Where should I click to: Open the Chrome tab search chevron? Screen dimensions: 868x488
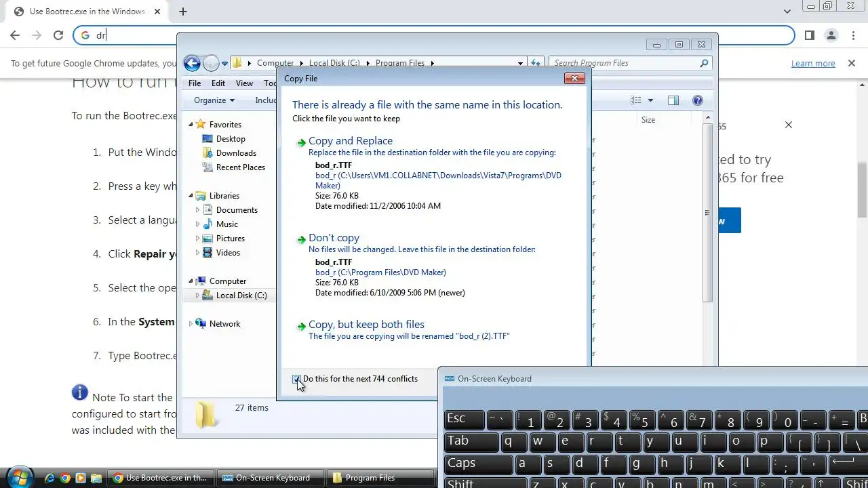[787, 12]
